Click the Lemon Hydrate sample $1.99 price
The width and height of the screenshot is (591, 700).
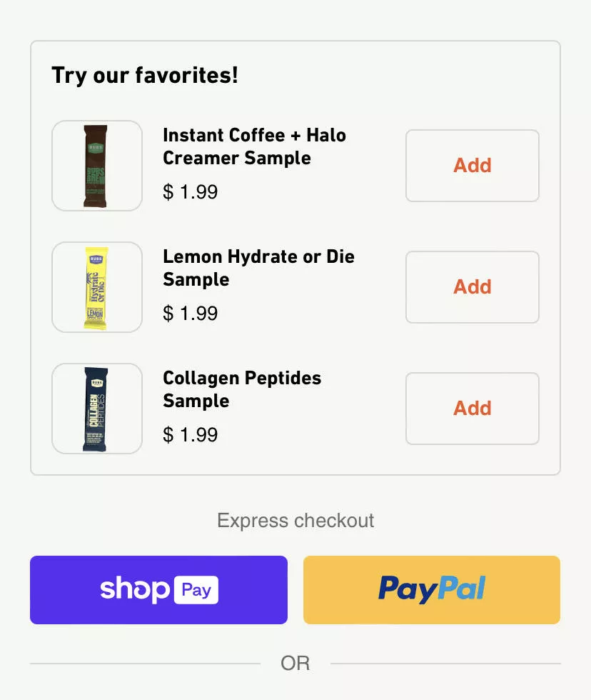[x=190, y=314]
